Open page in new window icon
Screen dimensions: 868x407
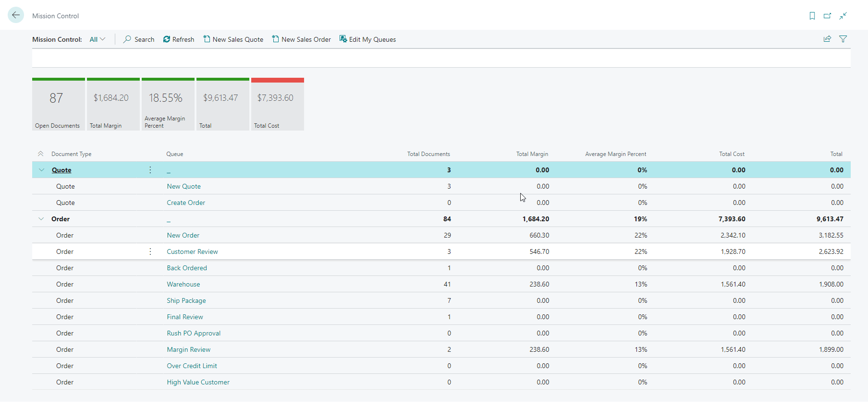pyautogui.click(x=827, y=16)
